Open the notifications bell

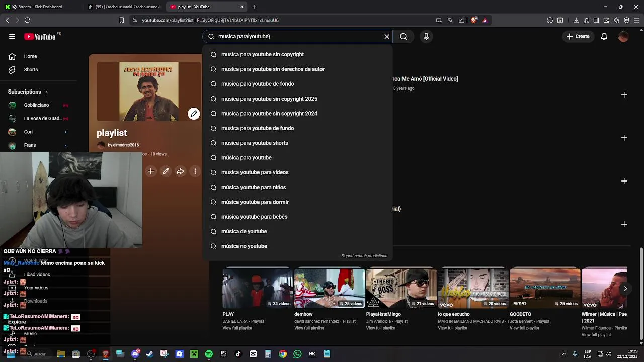[x=604, y=36]
